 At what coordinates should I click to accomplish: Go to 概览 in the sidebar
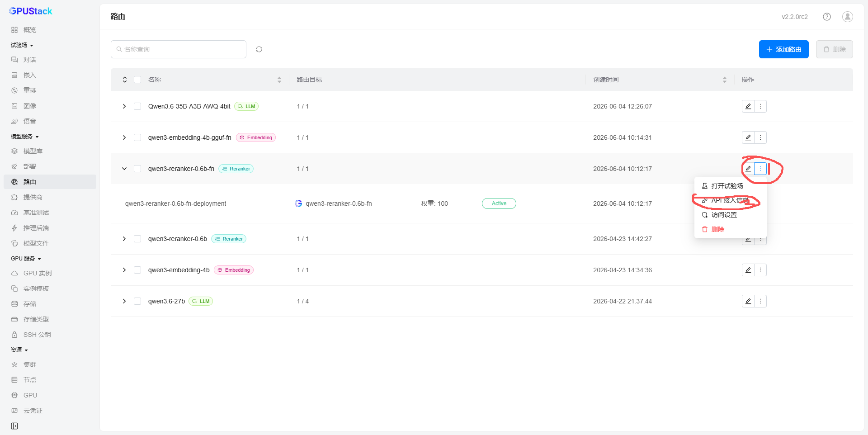tap(50, 30)
